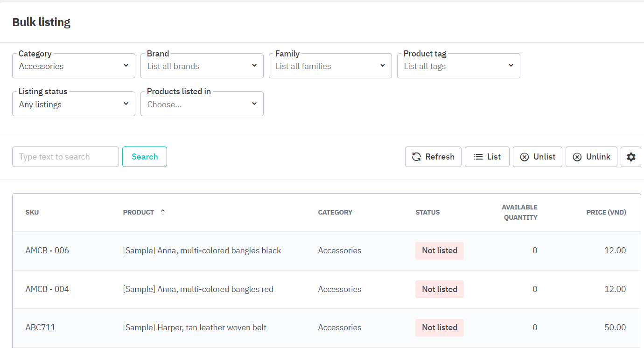This screenshot has height=348, width=644.
Task: Select the Harper tan leather woven belt row
Action: click(195, 327)
